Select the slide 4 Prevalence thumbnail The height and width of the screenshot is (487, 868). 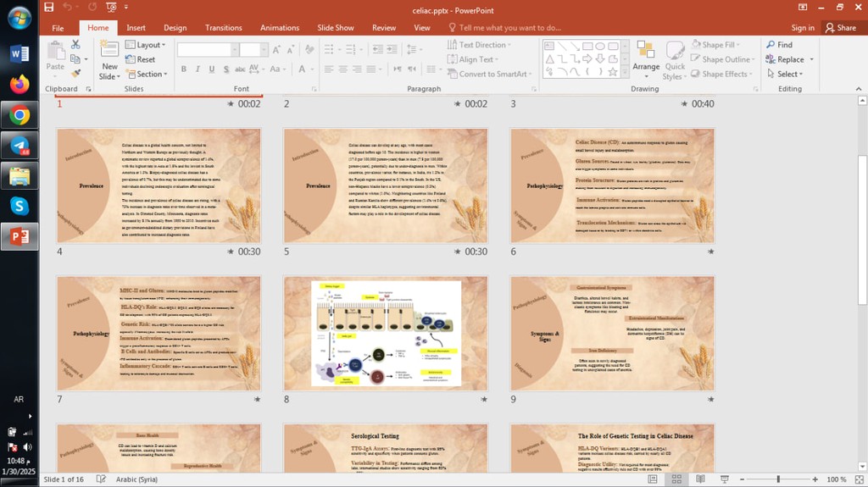159,185
